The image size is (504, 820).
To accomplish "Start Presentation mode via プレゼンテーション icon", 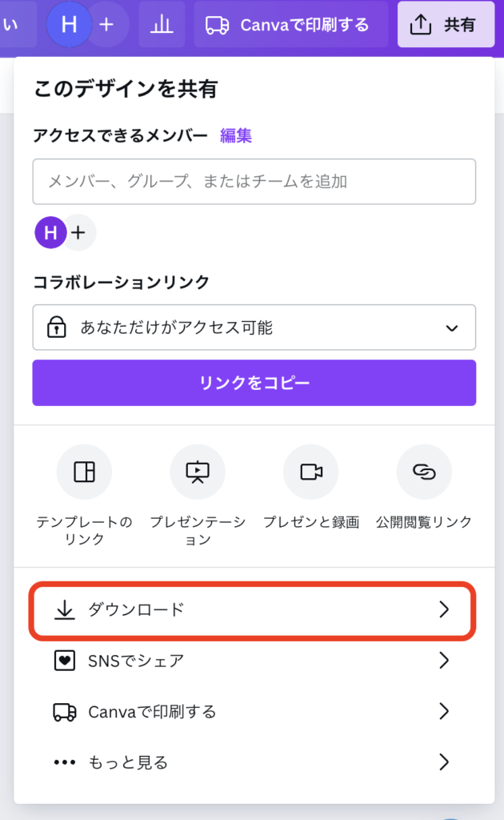I will [198, 472].
